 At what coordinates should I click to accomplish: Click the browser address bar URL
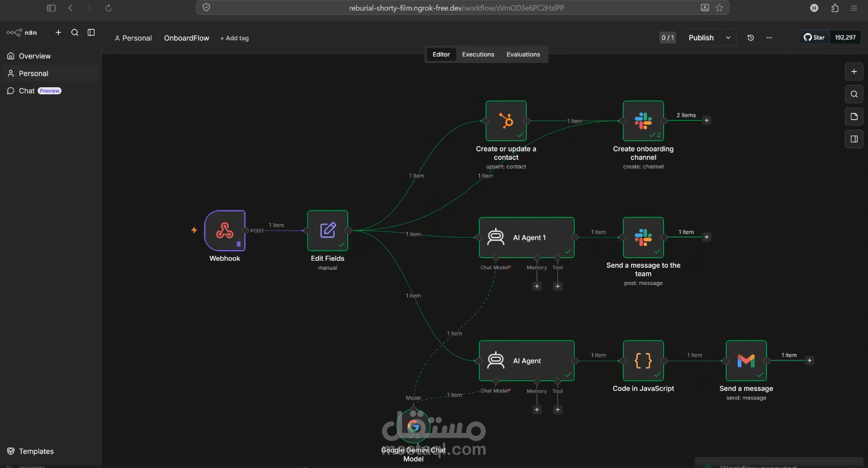click(456, 8)
